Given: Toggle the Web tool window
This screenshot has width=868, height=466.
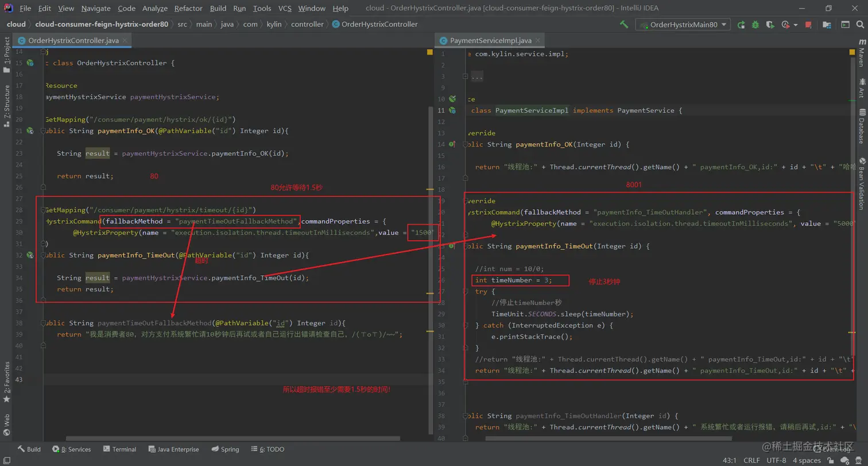Looking at the screenshot, I should pos(6,426).
